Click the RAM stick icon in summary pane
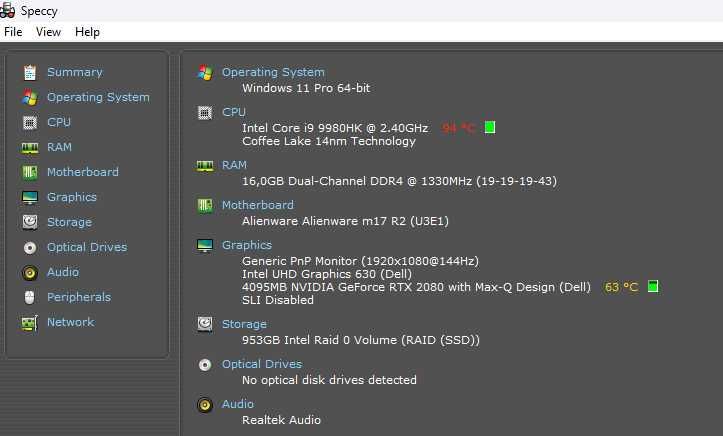 pyautogui.click(x=205, y=166)
